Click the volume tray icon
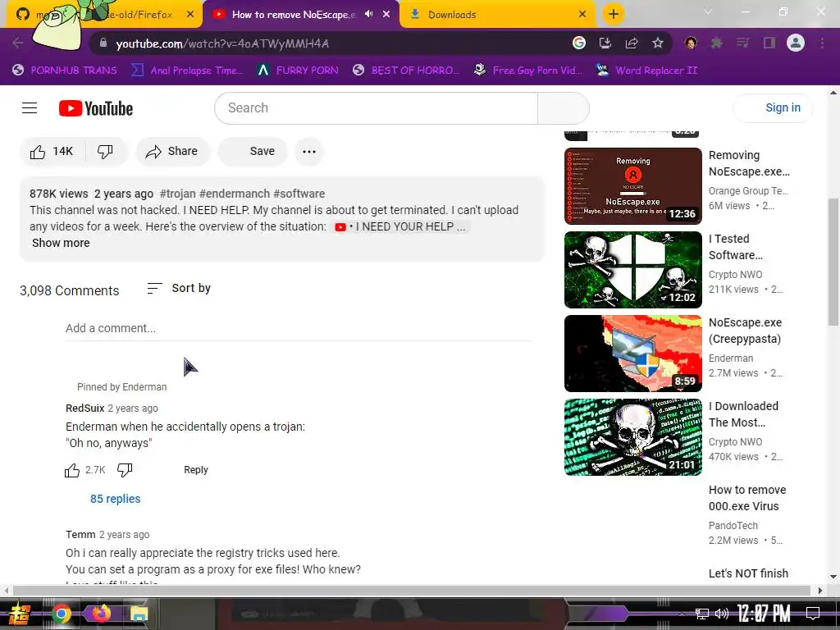Image resolution: width=840 pixels, height=630 pixels. click(722, 614)
